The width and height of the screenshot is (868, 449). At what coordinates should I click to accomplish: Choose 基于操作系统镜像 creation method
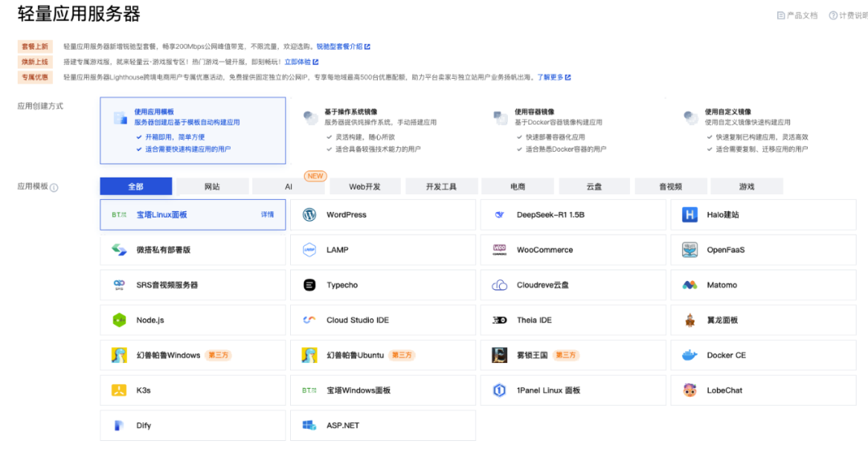click(382, 130)
